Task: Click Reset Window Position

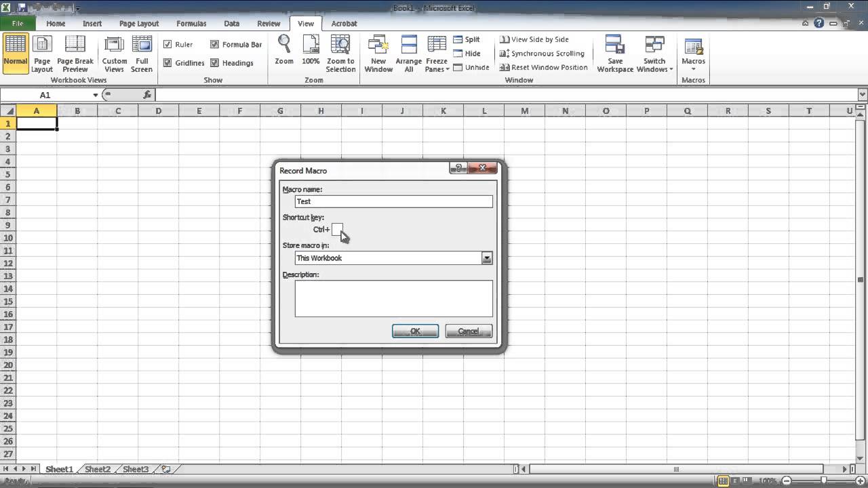Action: point(543,68)
